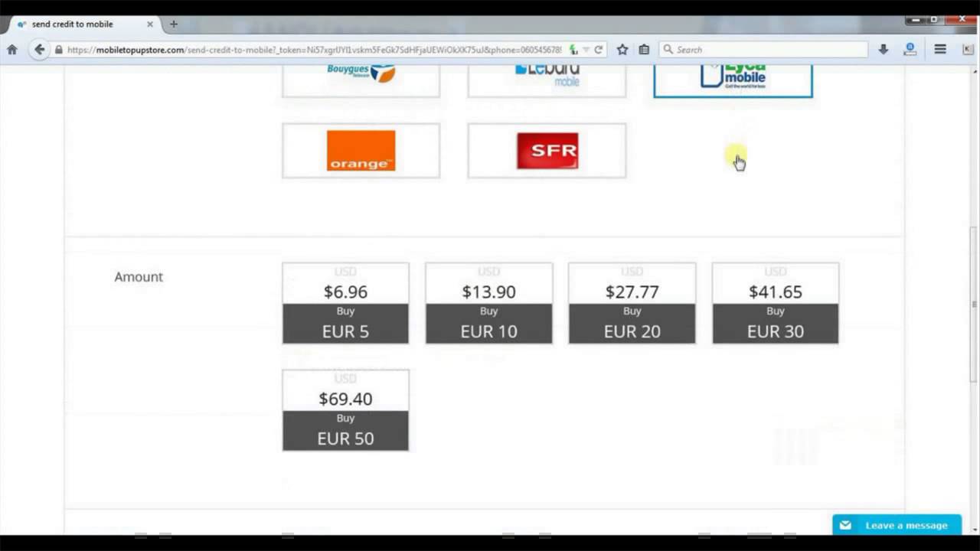The image size is (980, 551).
Task: Click the rightmost toolbar extension icon
Action: point(968,50)
